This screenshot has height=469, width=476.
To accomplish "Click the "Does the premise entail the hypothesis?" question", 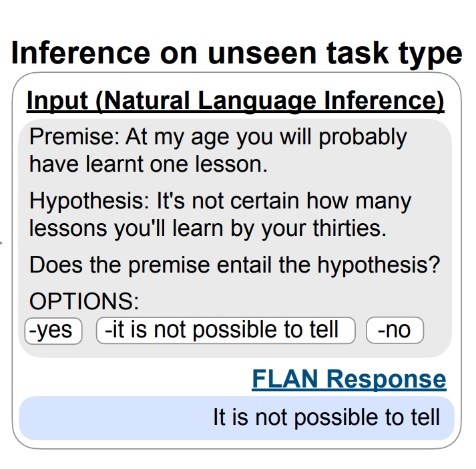I will pos(235,265).
